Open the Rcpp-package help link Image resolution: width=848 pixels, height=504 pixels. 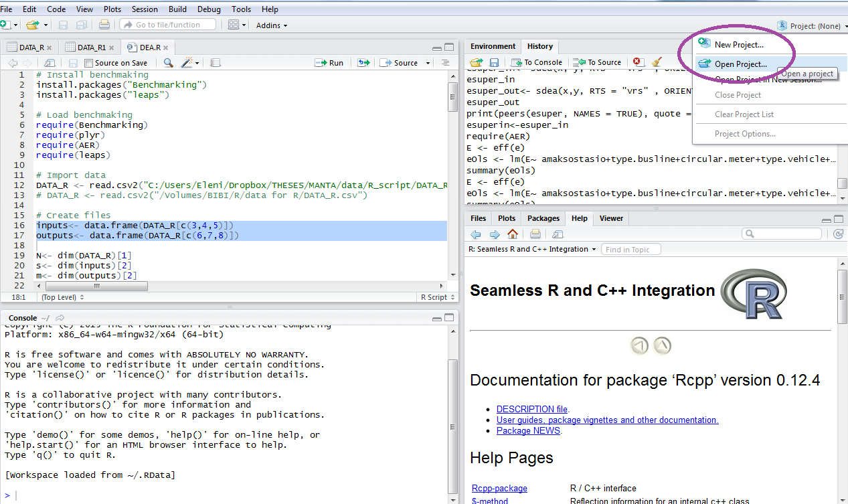pyautogui.click(x=499, y=488)
